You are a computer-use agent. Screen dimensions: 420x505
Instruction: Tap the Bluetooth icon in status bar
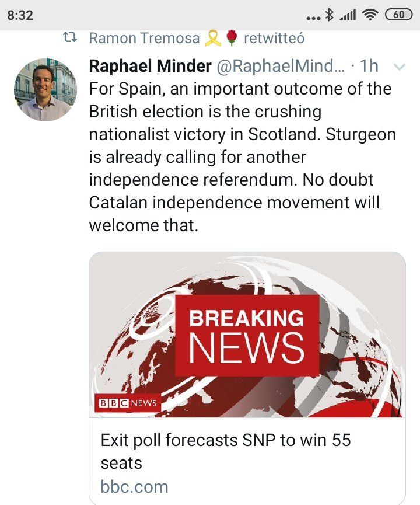point(330,16)
